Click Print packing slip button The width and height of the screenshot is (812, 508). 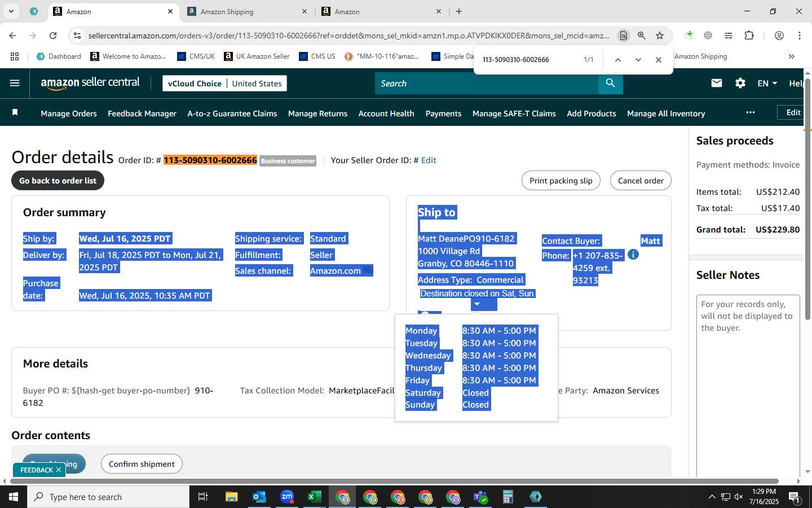tap(561, 181)
